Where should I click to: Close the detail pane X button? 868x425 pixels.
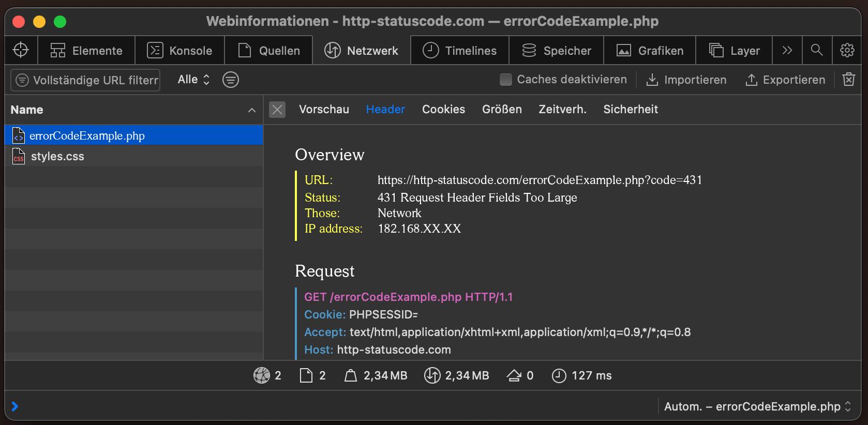(277, 109)
